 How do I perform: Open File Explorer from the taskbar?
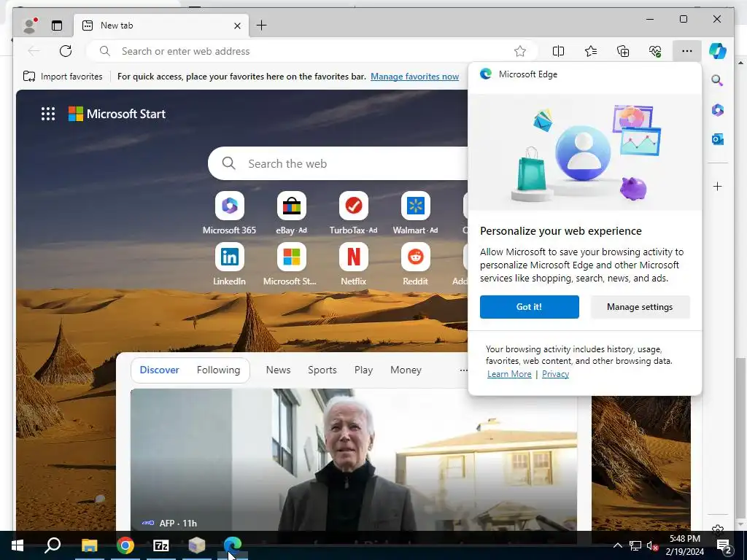tap(89, 545)
